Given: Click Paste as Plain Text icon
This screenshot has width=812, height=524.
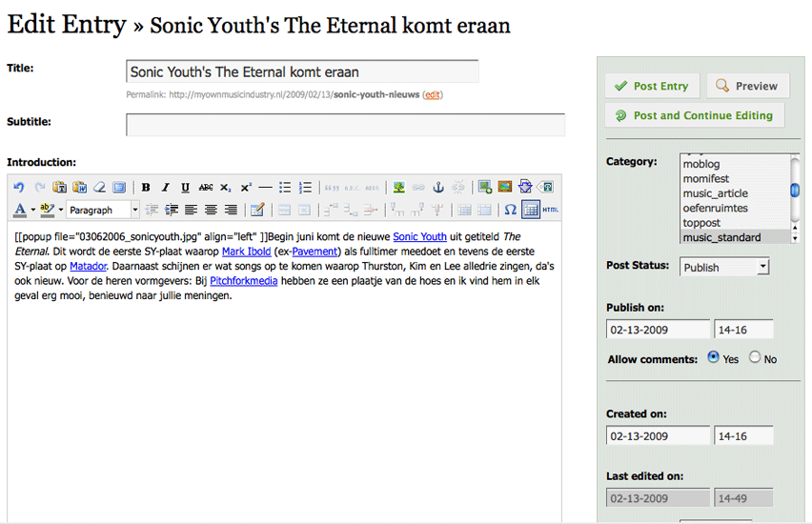Looking at the screenshot, I should pos(60,187).
